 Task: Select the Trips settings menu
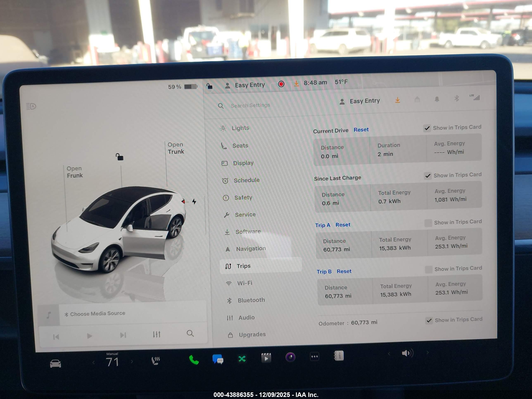click(261, 266)
